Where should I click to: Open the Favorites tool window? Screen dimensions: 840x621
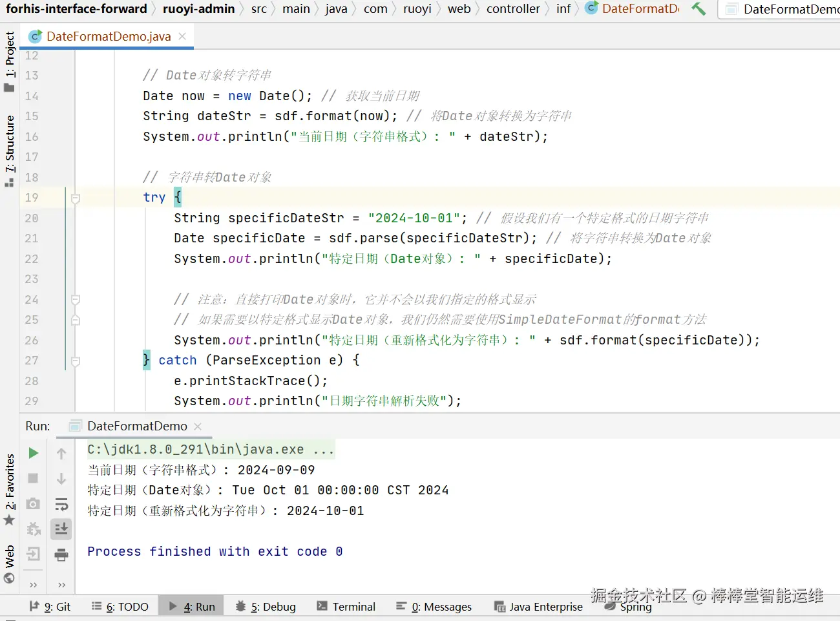10,489
